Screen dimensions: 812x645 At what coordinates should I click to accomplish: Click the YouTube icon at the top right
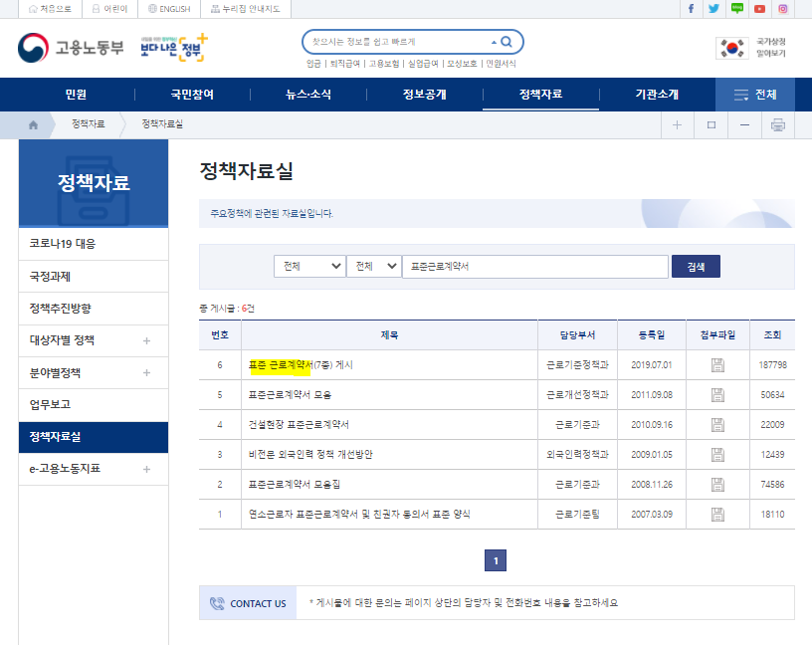759,10
